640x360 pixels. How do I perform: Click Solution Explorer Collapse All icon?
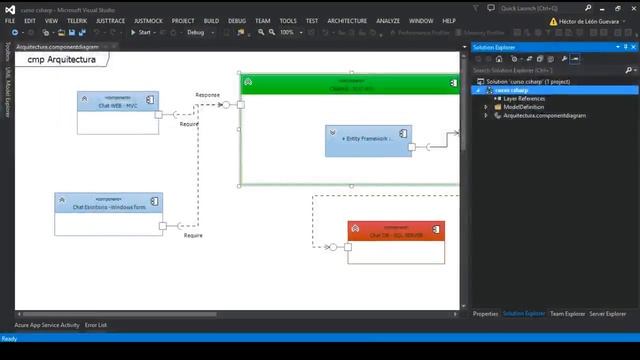click(540, 59)
